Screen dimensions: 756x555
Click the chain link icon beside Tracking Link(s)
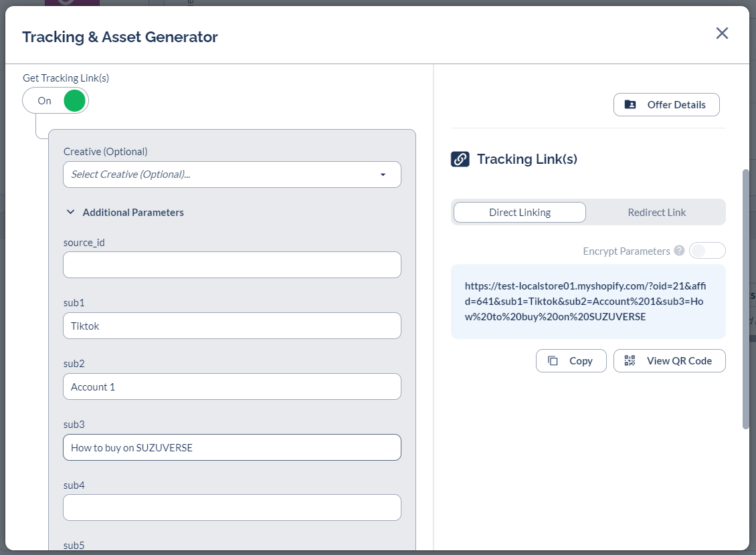tap(460, 159)
